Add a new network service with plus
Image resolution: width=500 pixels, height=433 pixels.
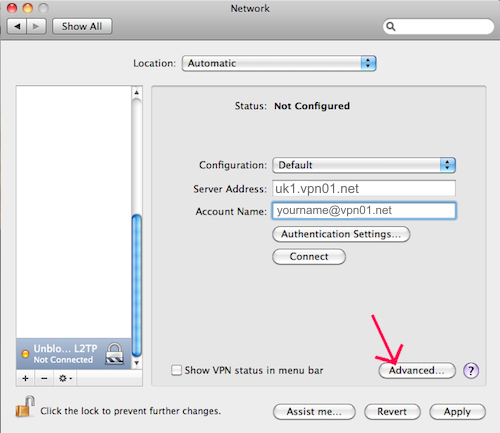point(25,378)
